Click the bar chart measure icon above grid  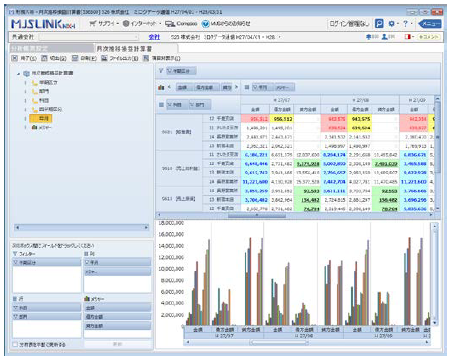click(161, 87)
